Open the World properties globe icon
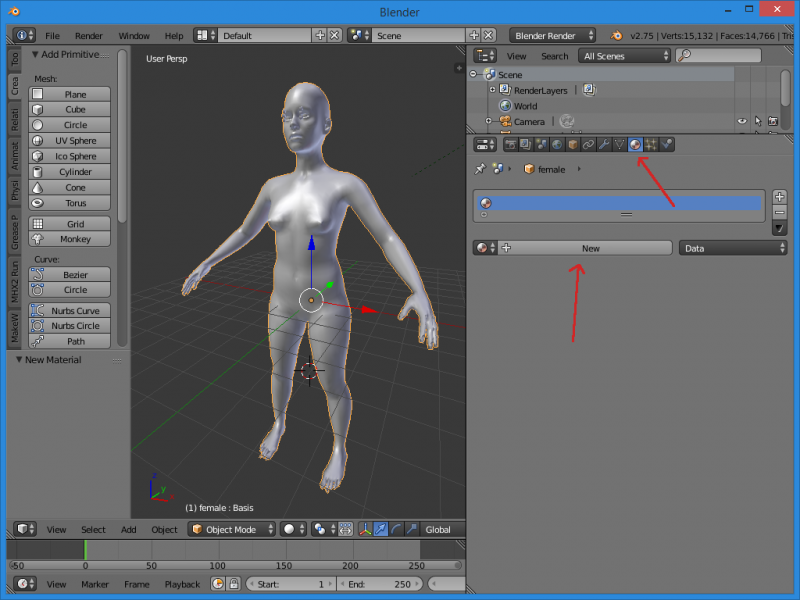The width and height of the screenshot is (800, 600). click(x=557, y=144)
